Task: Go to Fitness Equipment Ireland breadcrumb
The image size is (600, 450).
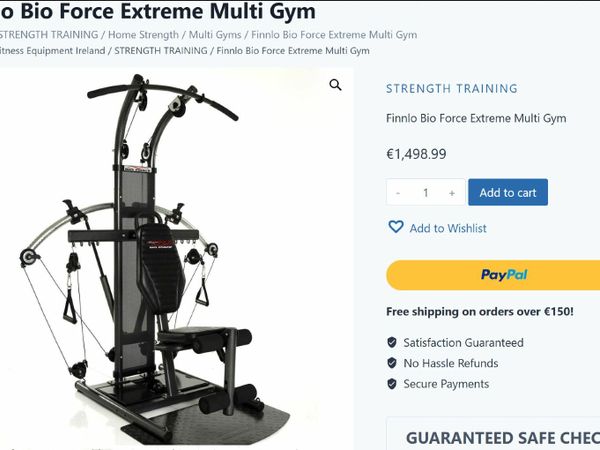Action: [x=52, y=51]
